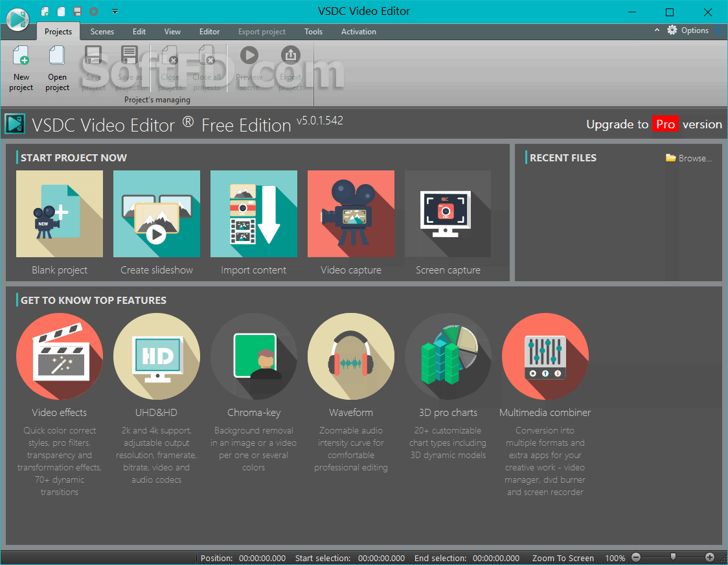This screenshot has height=565, width=728.
Task: Click the zoom out minus button
Action: click(636, 557)
